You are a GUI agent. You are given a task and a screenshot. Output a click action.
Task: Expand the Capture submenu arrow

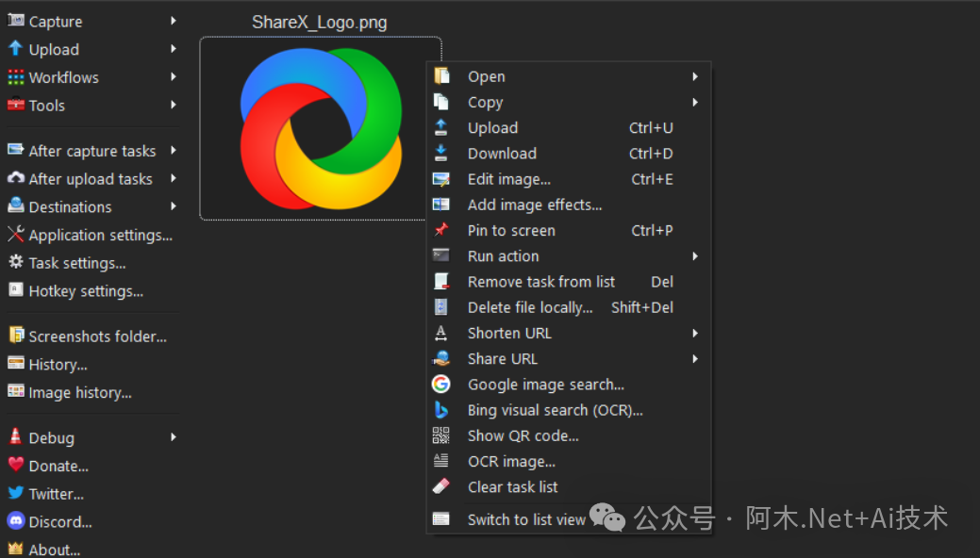pos(174,21)
